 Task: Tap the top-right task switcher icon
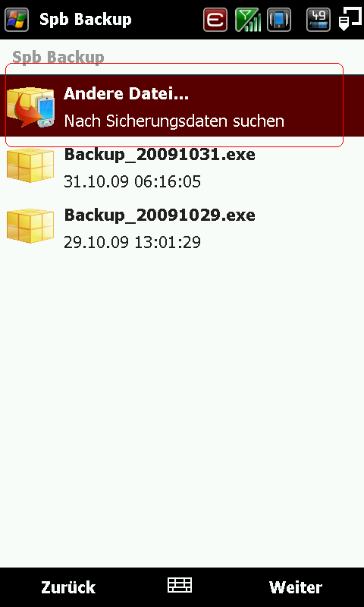(x=350, y=20)
